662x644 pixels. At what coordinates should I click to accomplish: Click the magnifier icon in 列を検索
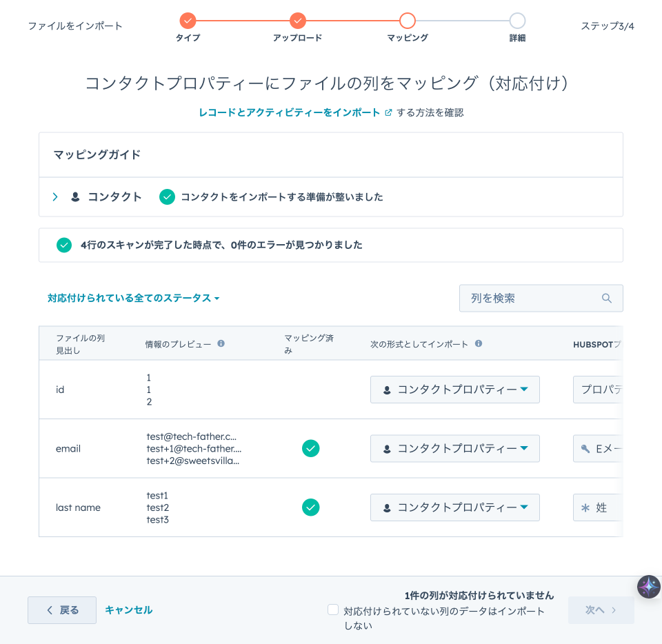point(607,299)
